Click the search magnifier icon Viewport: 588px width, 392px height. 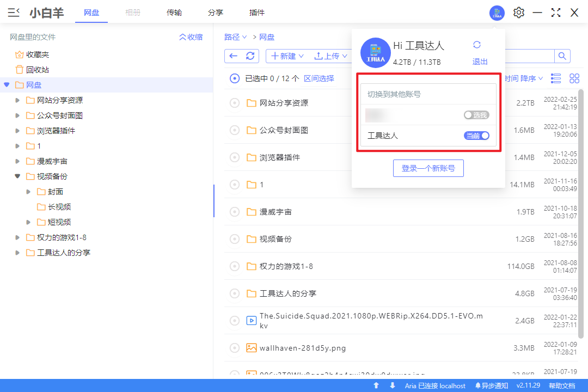click(562, 56)
